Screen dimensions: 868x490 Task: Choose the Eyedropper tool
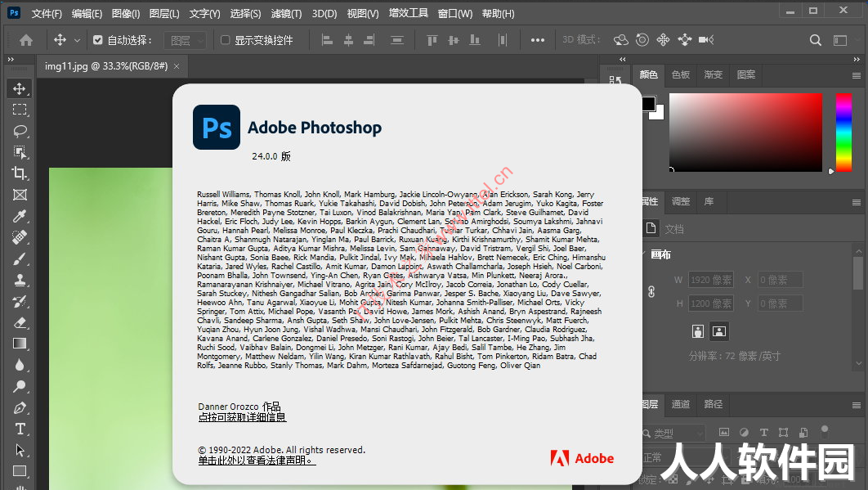20,216
